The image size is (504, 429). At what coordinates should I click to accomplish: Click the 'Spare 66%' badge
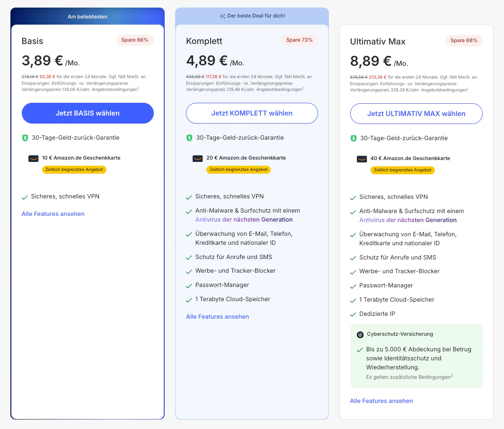click(135, 40)
